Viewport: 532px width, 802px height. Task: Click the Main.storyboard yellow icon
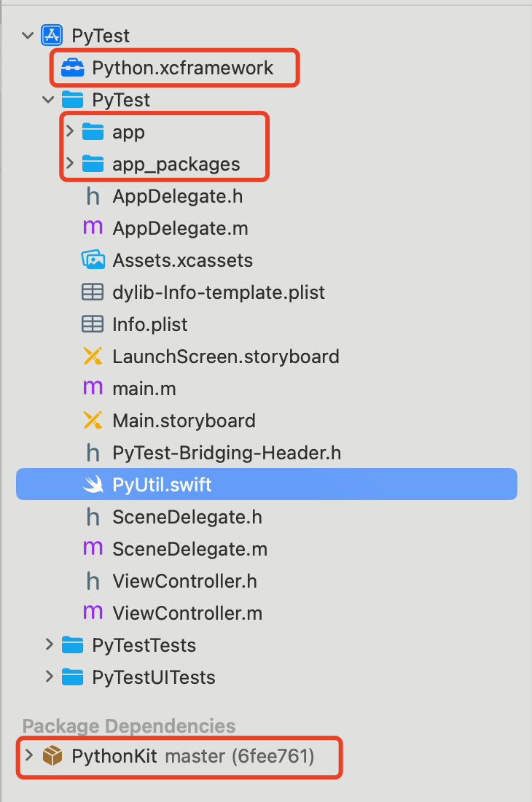click(92, 420)
